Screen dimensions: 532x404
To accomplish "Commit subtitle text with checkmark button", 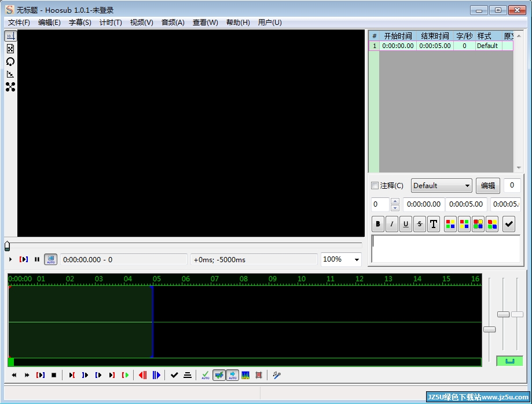I will click(509, 224).
